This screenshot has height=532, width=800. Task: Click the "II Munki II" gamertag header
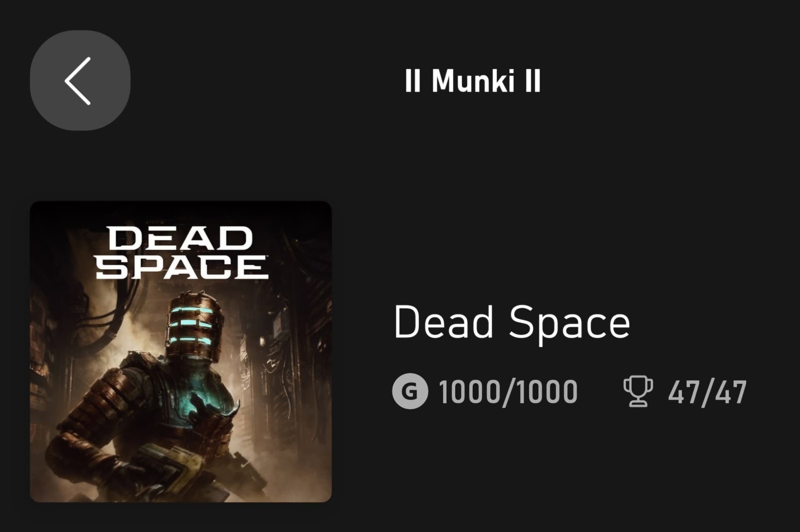[x=472, y=81]
